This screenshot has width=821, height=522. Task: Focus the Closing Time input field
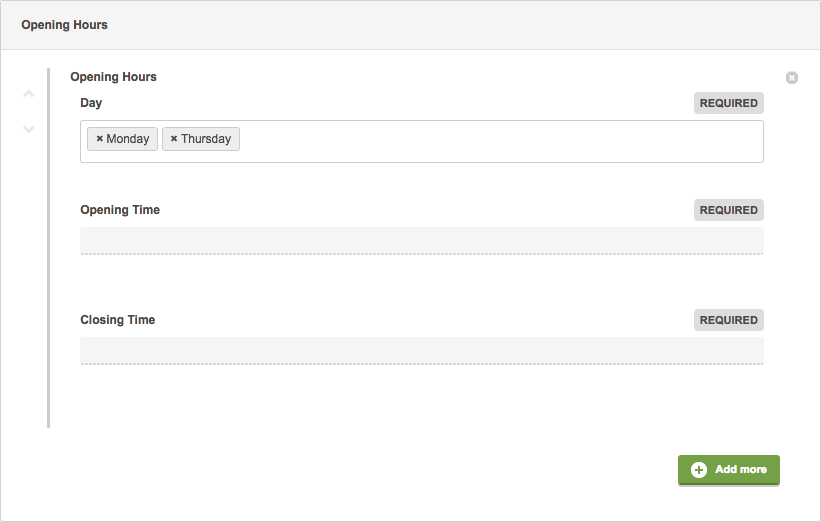point(421,351)
